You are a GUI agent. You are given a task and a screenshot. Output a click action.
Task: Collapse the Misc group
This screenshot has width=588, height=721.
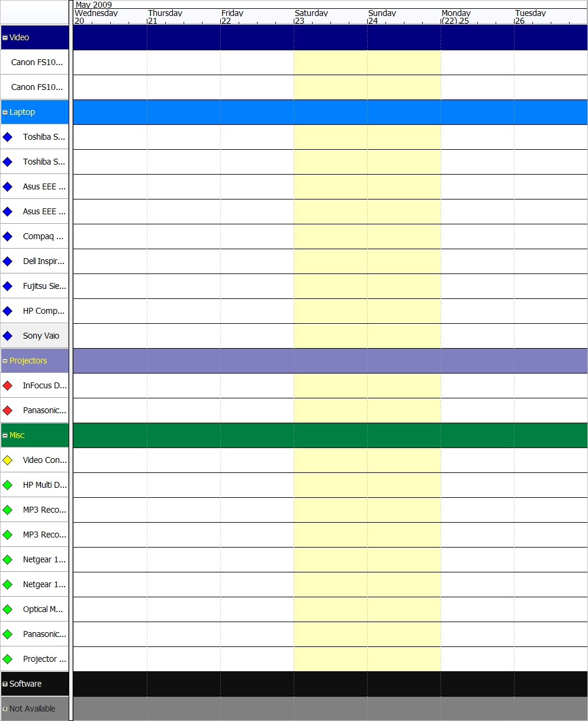click(5, 435)
